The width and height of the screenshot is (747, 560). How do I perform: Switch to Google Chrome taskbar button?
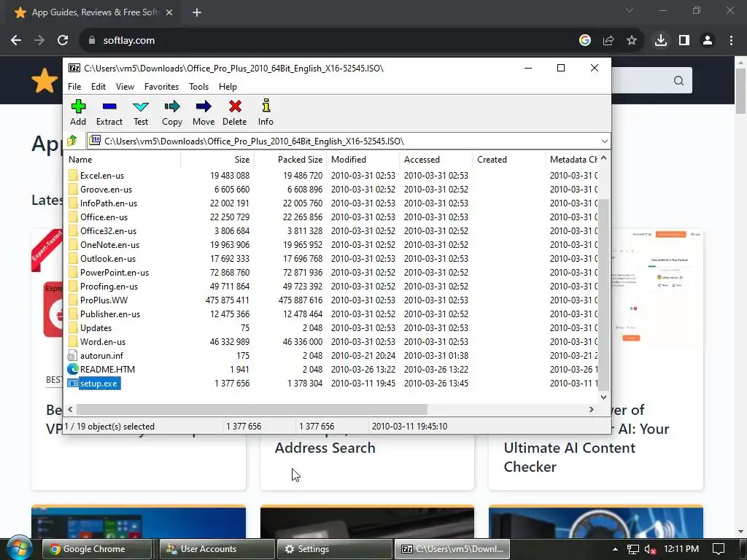pyautogui.click(x=97, y=549)
